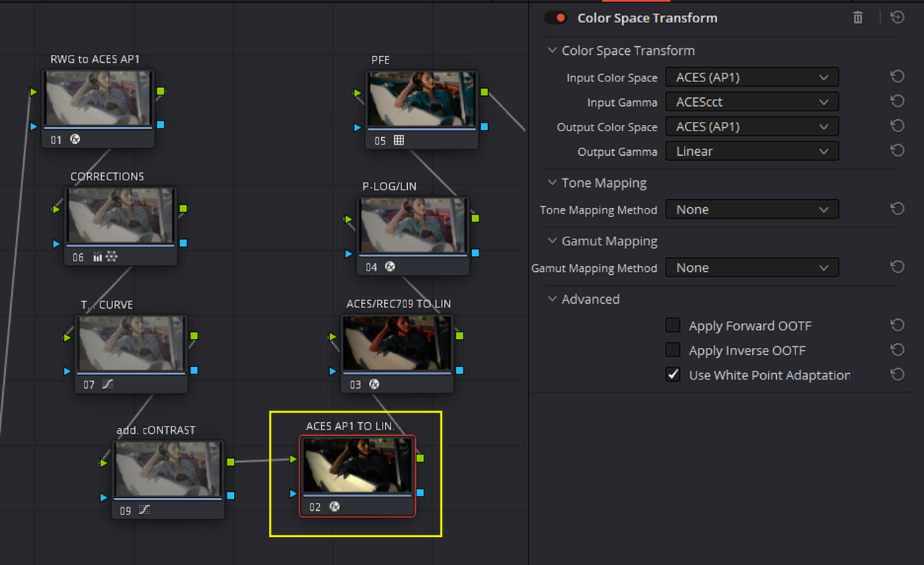Reset the Apply Forward OOTF option
The width and height of the screenshot is (924, 565).
(x=897, y=325)
